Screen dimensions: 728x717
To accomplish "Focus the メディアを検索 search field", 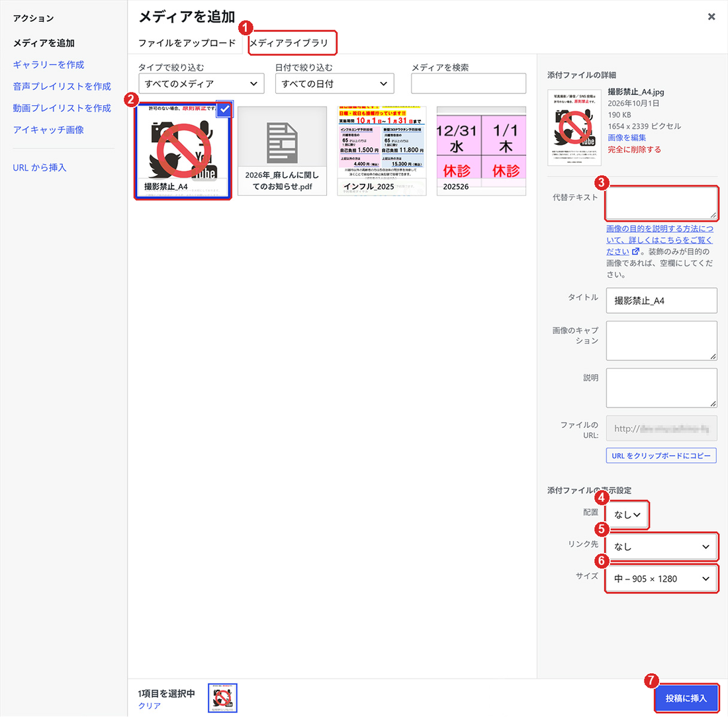I will [x=468, y=83].
